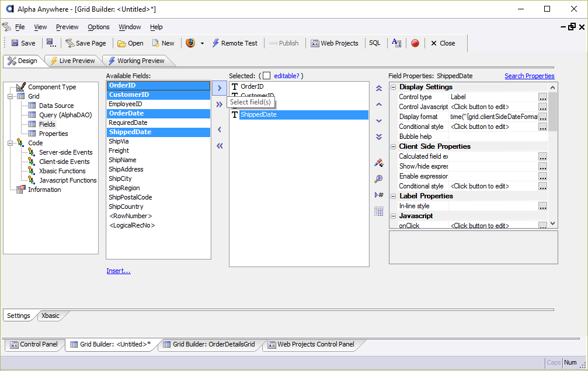Screen dimensions: 588x371
Task: Collapse the Label Properties section
Action: [x=394, y=196]
